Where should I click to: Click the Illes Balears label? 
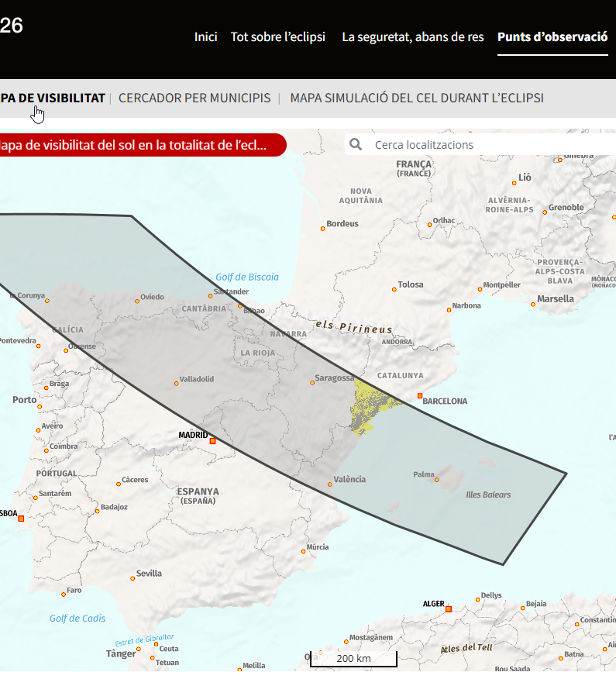(488, 495)
